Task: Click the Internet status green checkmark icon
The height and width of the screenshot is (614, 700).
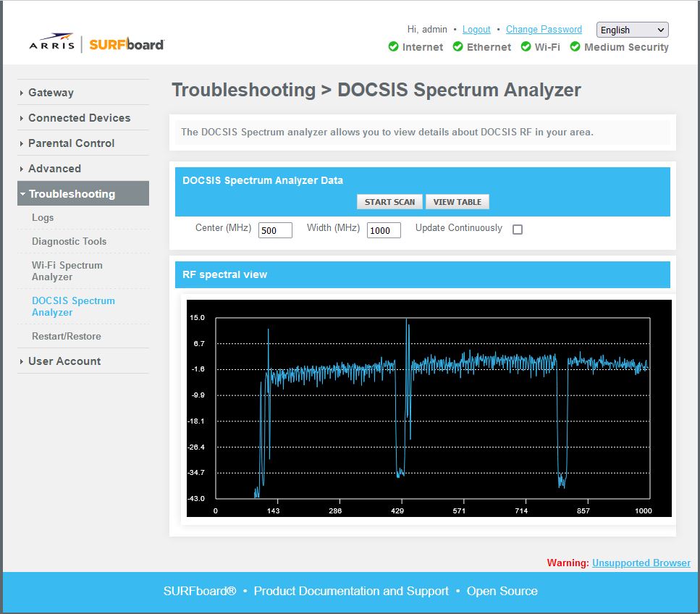Action: click(x=393, y=46)
